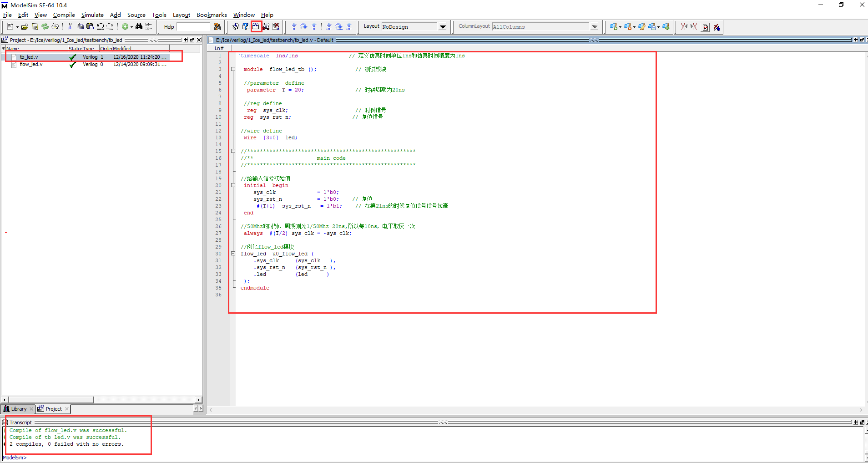The image size is (868, 463).
Task: Click the Undo toolbar icon
Action: pos(100,26)
